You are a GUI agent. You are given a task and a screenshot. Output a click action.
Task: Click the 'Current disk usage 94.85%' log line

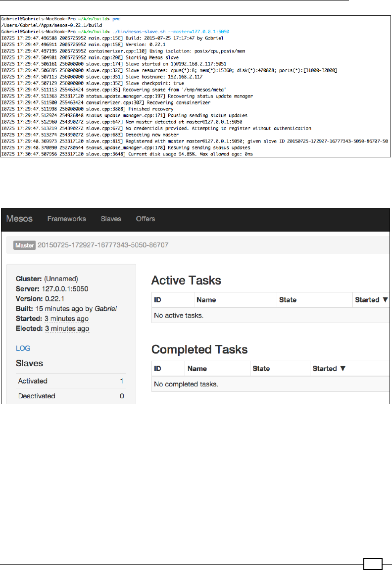click(127, 154)
